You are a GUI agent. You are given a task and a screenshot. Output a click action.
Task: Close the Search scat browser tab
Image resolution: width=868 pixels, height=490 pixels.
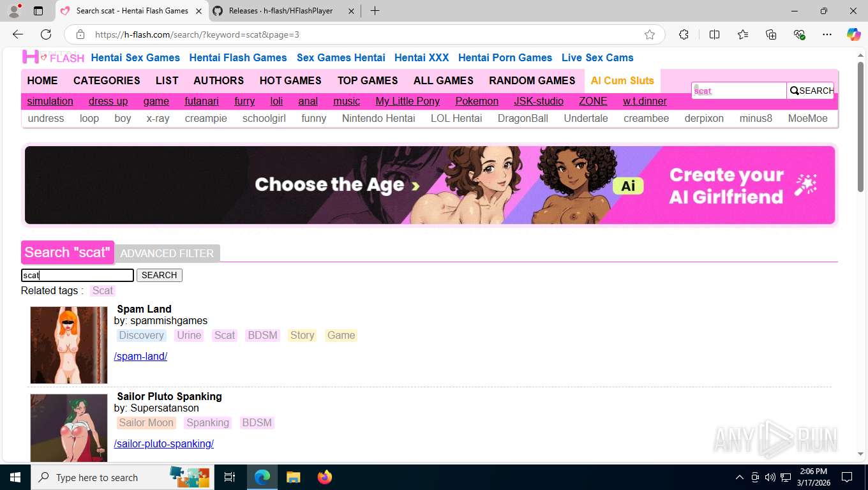tap(198, 11)
